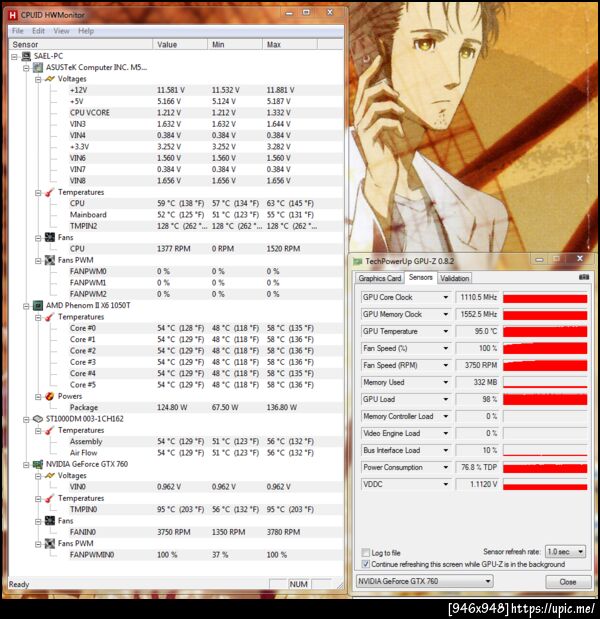Collapse the motherboard Voltages group
This screenshot has height=619, width=600.
pos(38,80)
